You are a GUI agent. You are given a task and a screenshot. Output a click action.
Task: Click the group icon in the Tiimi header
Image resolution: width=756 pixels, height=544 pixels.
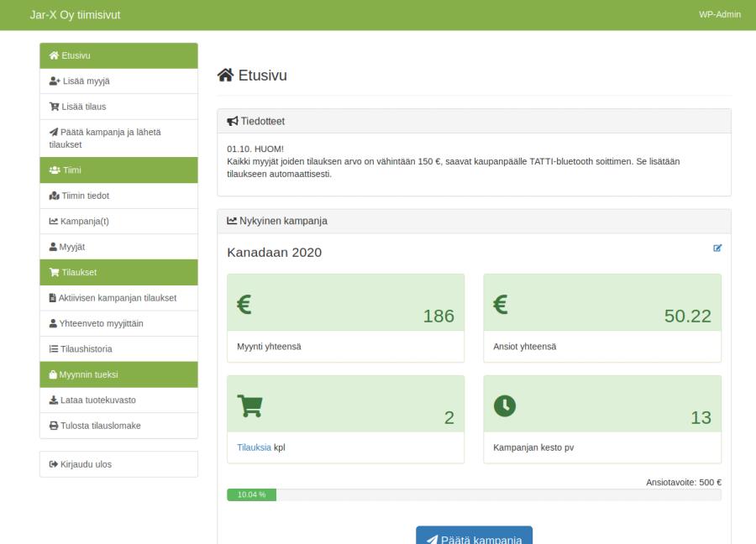[x=55, y=170]
